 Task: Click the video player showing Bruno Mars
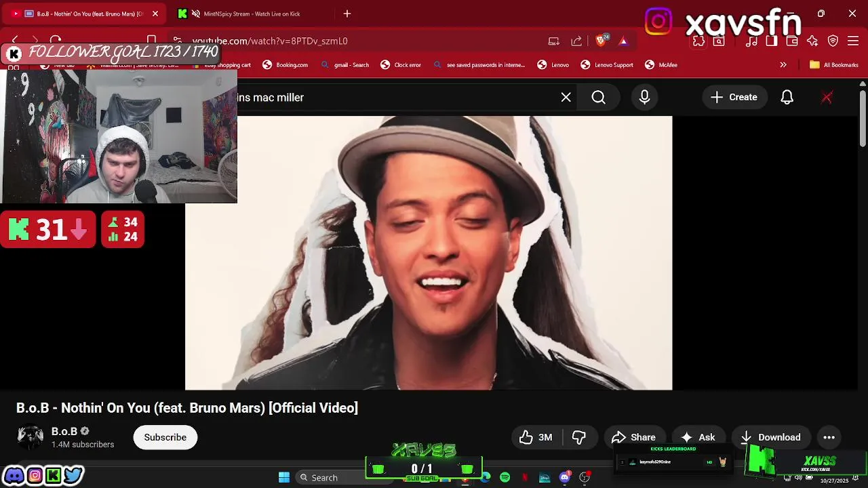(429, 253)
